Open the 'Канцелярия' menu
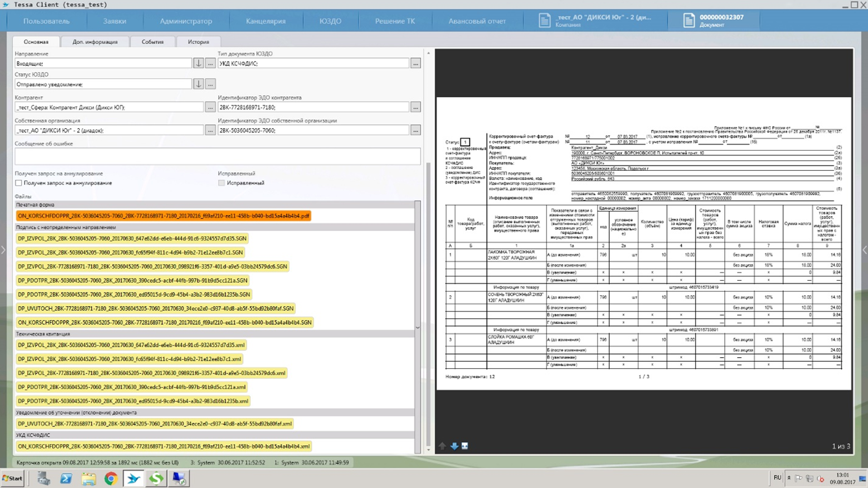 tap(266, 21)
